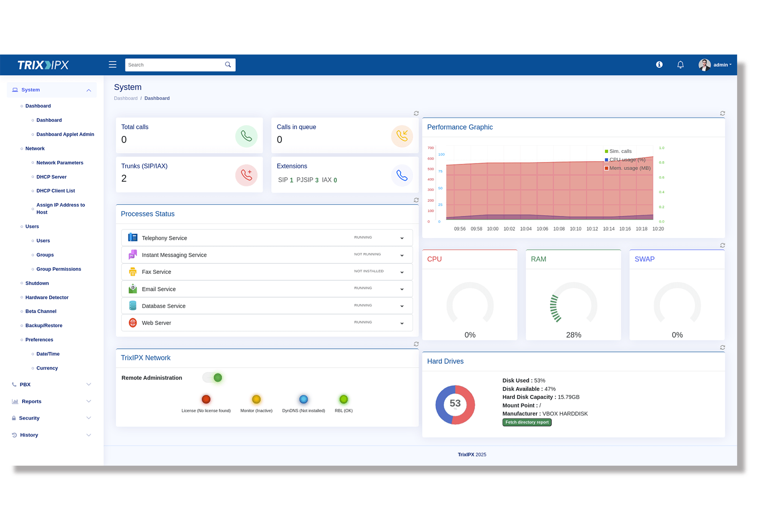Select Security in the sidebar menu
Viewport: 758px width, 532px height.
pyautogui.click(x=31, y=418)
